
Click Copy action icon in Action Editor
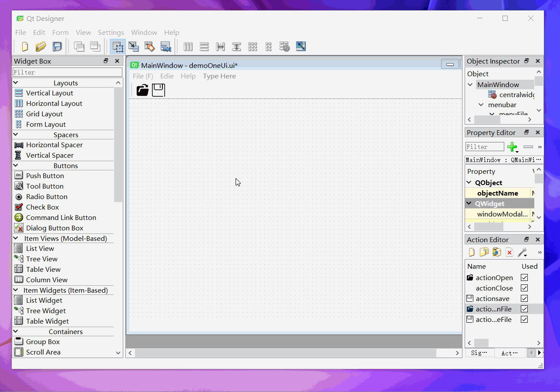click(x=484, y=252)
